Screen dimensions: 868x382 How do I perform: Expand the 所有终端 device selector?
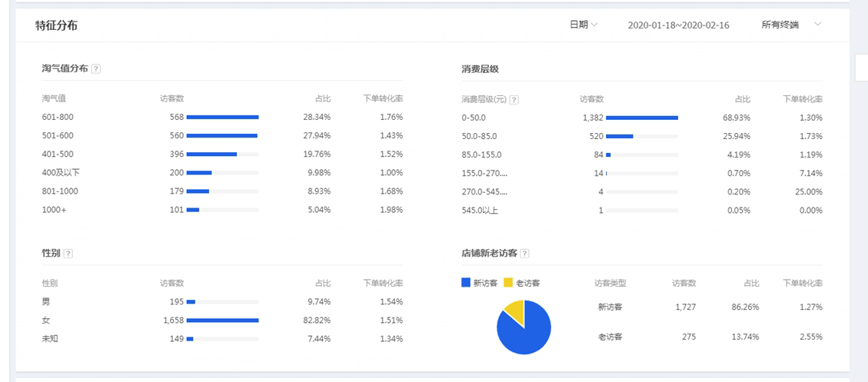point(791,25)
